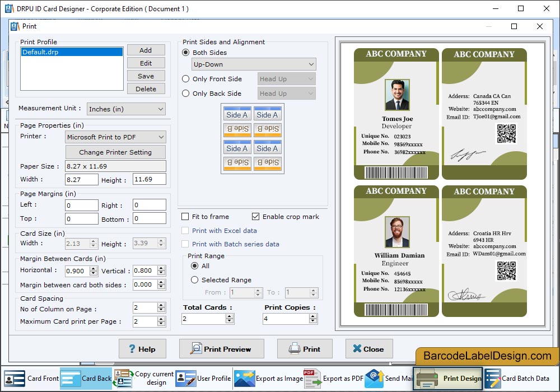Increase Vertical margin between cards
Image resolution: width=560 pixels, height=392 pixels.
[x=161, y=268]
